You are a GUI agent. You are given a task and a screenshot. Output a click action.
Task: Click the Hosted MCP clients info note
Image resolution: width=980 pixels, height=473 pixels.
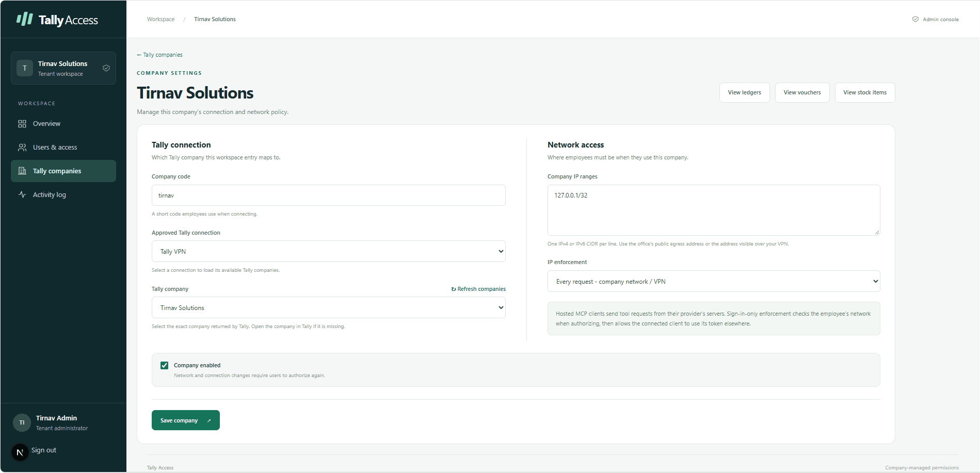(x=714, y=319)
